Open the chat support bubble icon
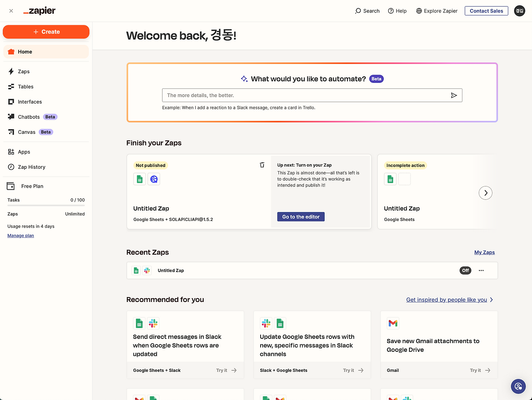Viewport: 532px width, 400px height. tap(518, 386)
